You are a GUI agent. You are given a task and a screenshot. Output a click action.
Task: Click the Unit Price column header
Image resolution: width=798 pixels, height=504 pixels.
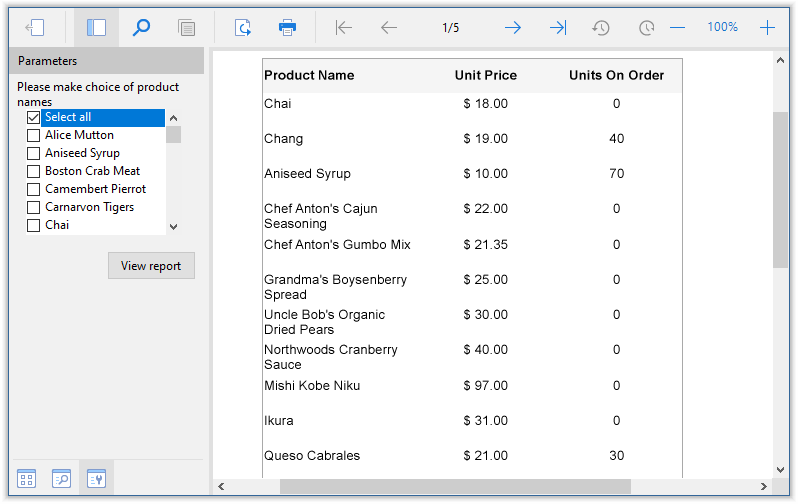pyautogui.click(x=486, y=75)
